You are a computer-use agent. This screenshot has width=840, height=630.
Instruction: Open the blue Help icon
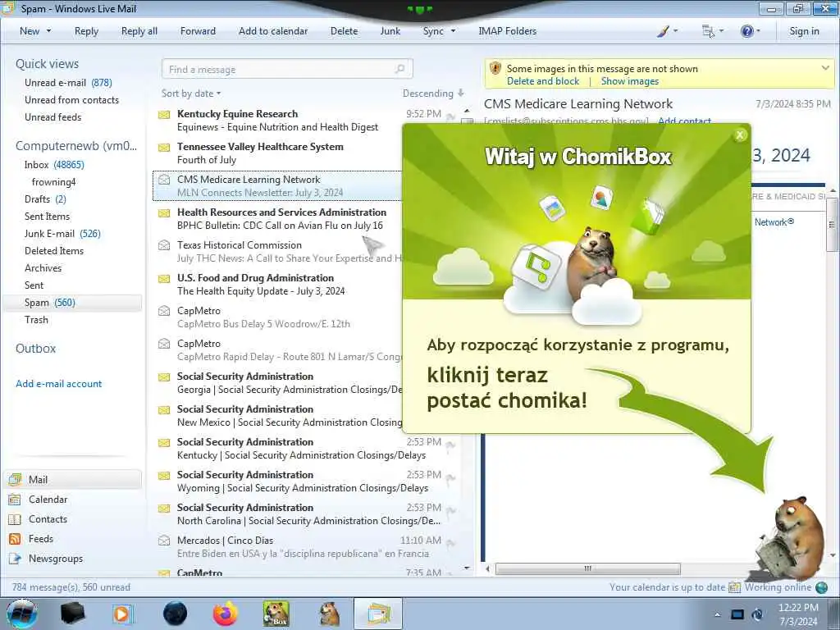(746, 31)
